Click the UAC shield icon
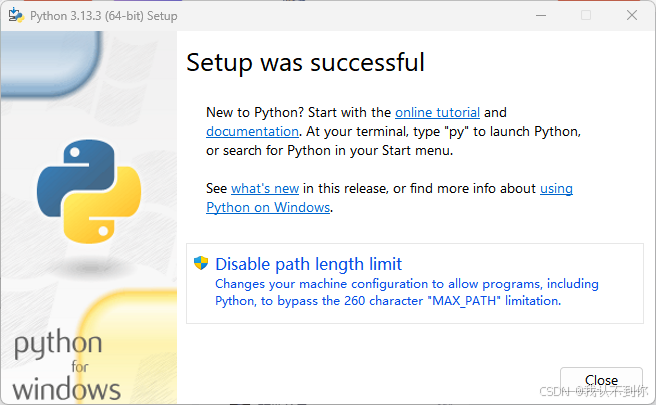Image resolution: width=656 pixels, height=405 pixels. (x=201, y=263)
